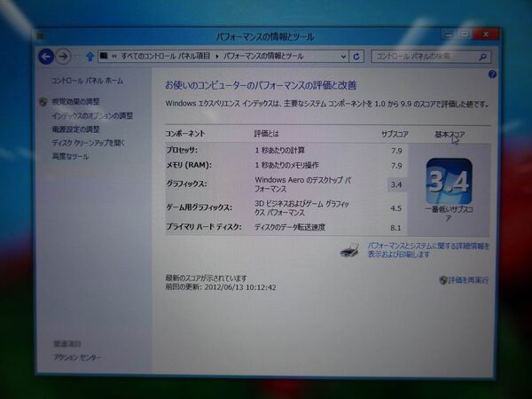Open パフォーマンスとシステムに関する詳細情報 print link
The width and height of the screenshot is (532, 399).
pos(428,250)
